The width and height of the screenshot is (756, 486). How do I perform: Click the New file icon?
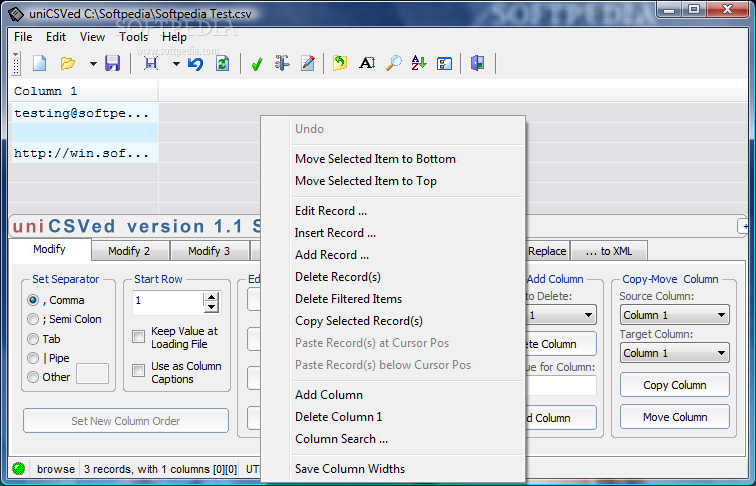40,63
